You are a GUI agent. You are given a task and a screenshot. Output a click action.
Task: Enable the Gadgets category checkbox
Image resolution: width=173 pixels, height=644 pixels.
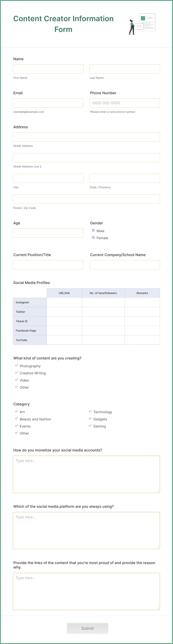(x=90, y=419)
